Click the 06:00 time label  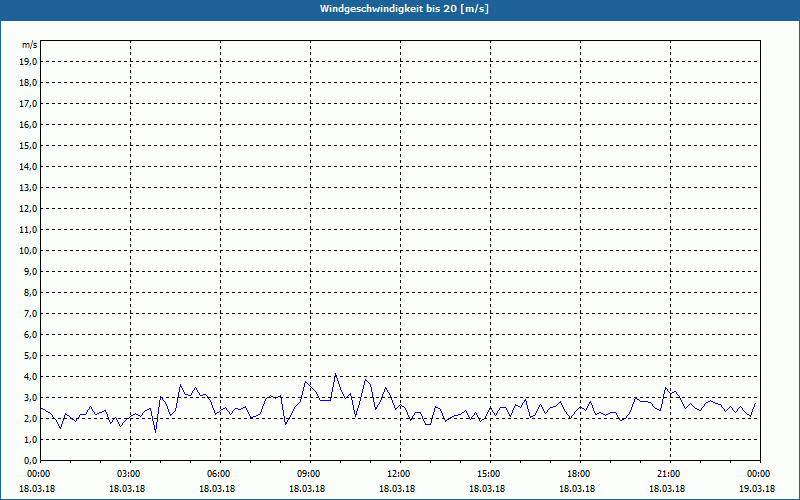click(x=220, y=474)
